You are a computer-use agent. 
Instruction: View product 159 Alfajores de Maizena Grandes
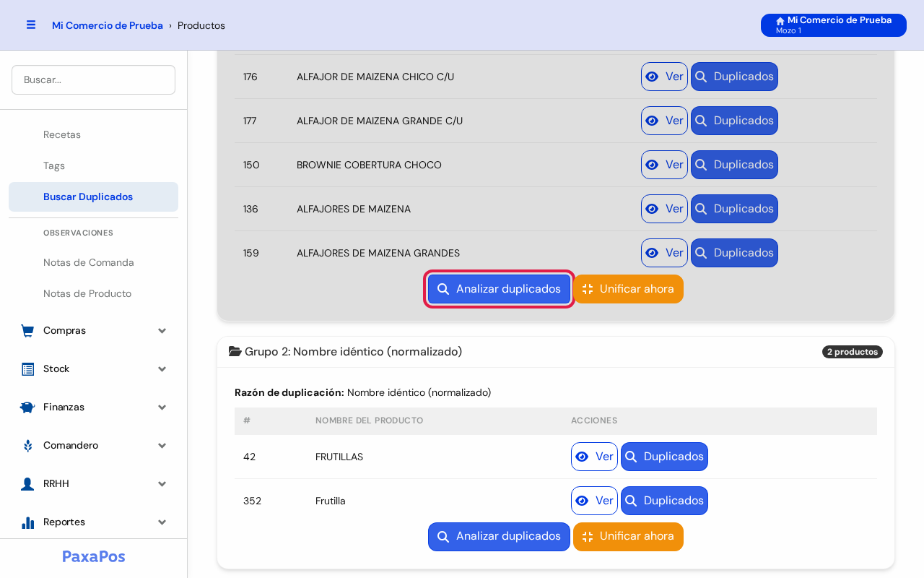664,253
